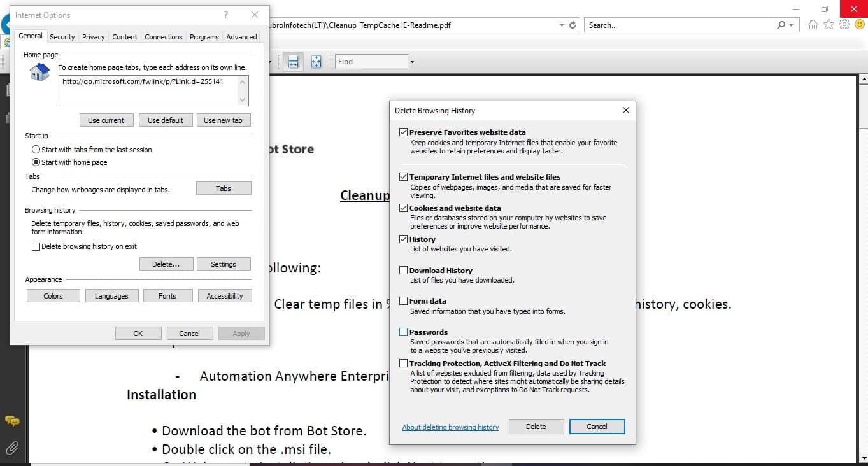Switch to the Advanced tab
This screenshot has width=868, height=466.
241,37
